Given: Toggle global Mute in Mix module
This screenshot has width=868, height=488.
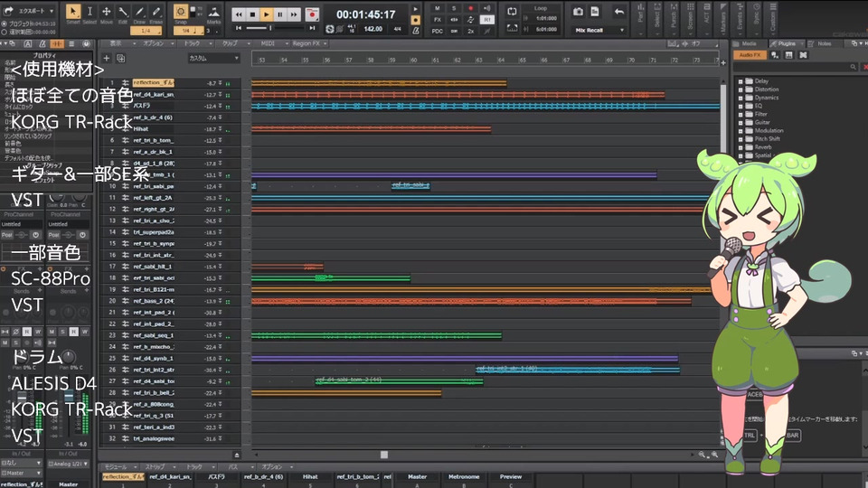Looking at the screenshot, I should pyautogui.click(x=438, y=8).
